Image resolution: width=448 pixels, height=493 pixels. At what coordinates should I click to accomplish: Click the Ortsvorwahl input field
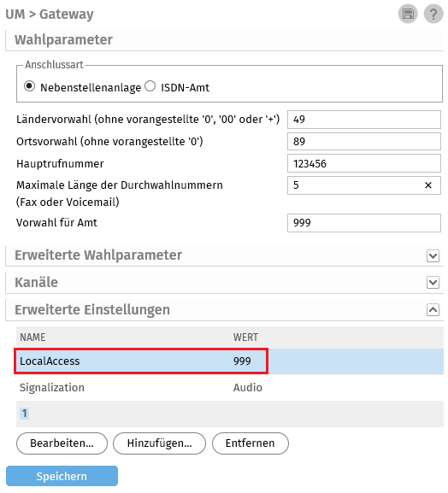point(363,142)
